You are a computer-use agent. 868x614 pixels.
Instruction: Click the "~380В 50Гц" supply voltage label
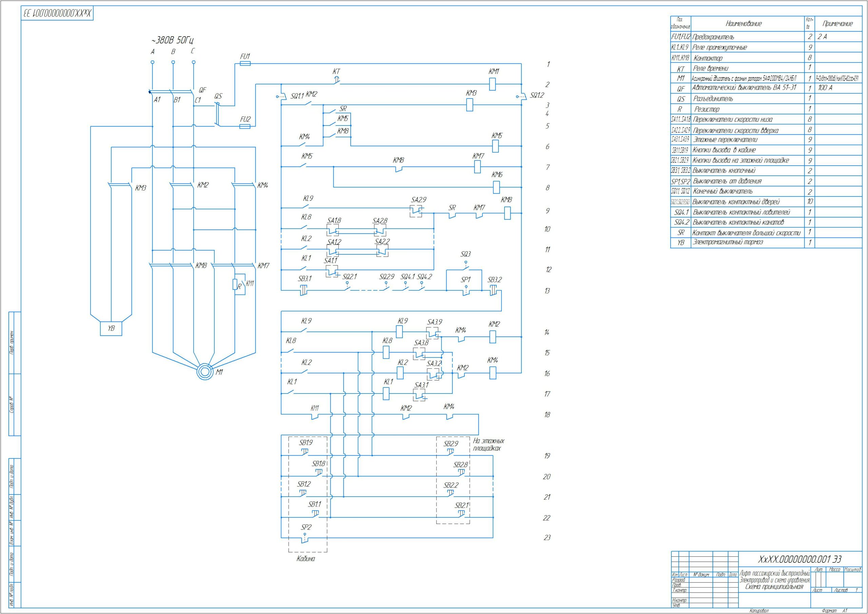pos(173,40)
